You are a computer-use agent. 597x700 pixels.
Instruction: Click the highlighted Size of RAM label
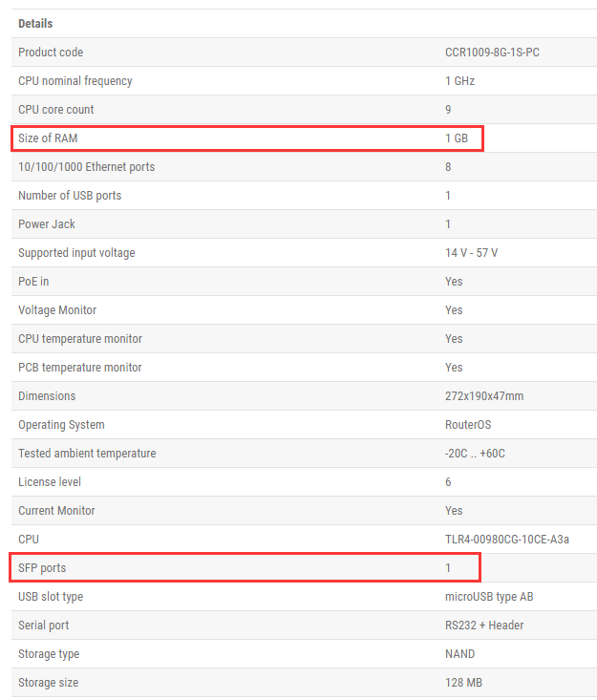[x=48, y=138]
